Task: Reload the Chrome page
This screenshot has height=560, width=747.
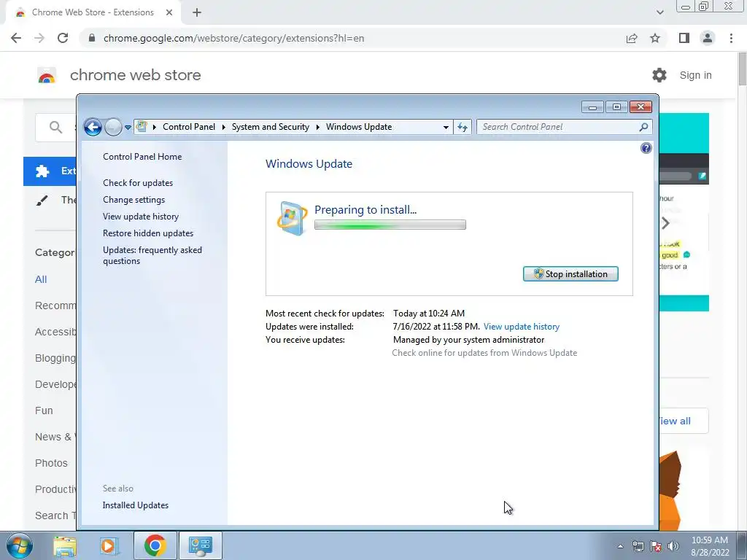Action: [x=63, y=38]
